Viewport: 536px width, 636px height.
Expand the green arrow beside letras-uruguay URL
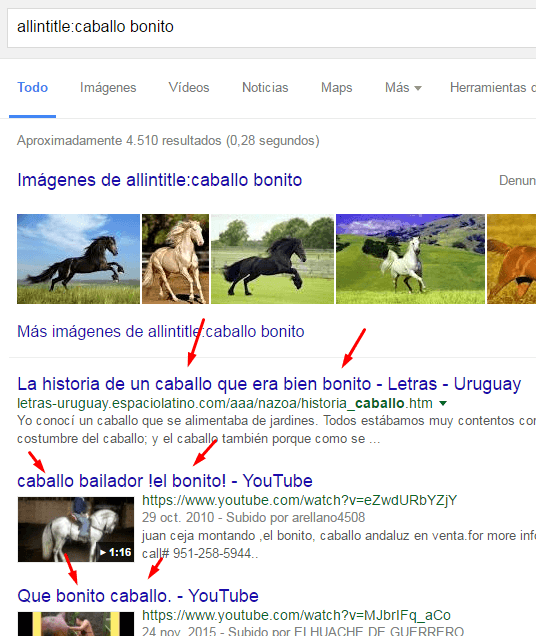tap(443, 404)
